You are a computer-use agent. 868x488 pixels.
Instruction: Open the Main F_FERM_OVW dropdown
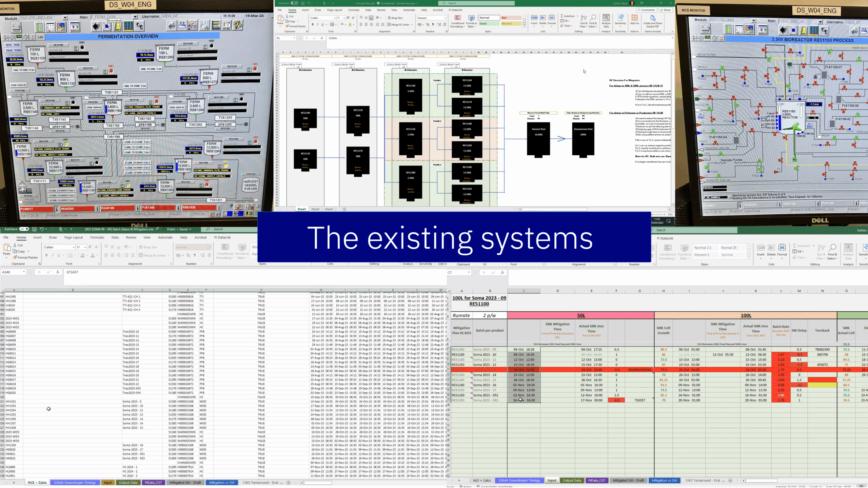tap(135, 17)
